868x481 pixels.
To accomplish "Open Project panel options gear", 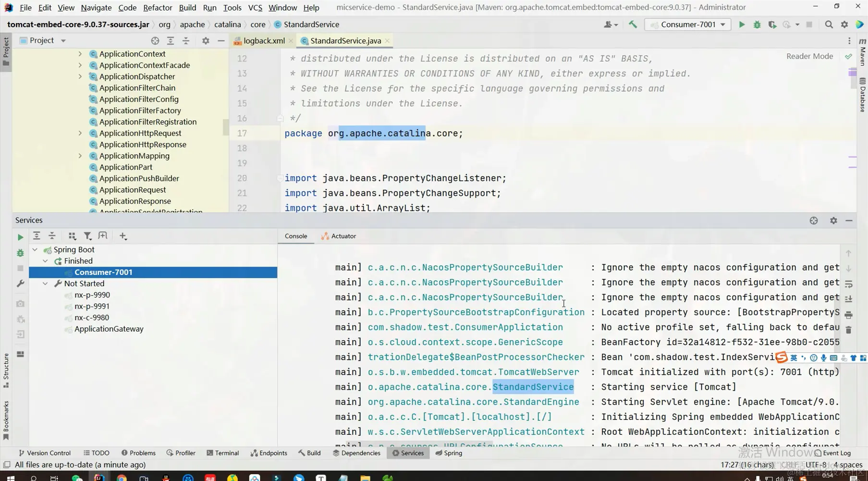I will [x=206, y=41].
